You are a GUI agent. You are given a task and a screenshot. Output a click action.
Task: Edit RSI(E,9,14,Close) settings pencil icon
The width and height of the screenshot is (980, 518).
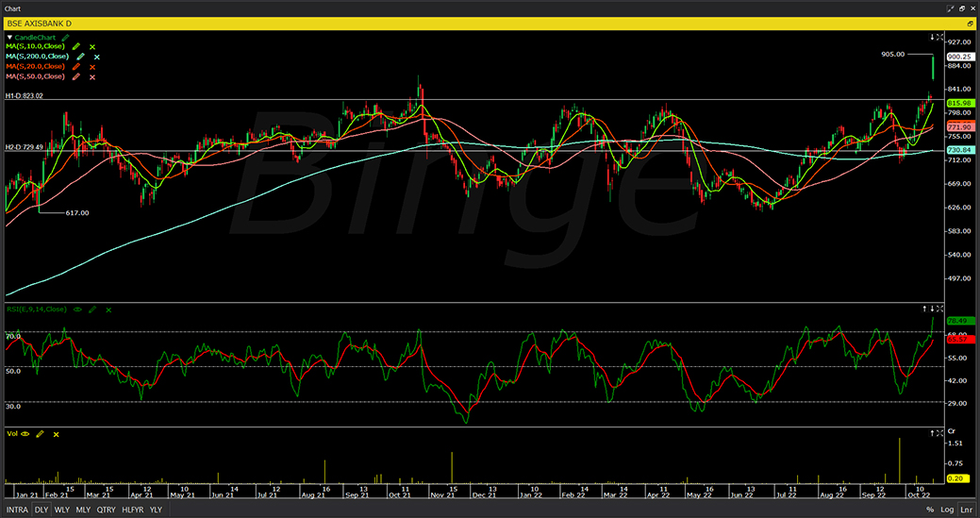click(92, 309)
